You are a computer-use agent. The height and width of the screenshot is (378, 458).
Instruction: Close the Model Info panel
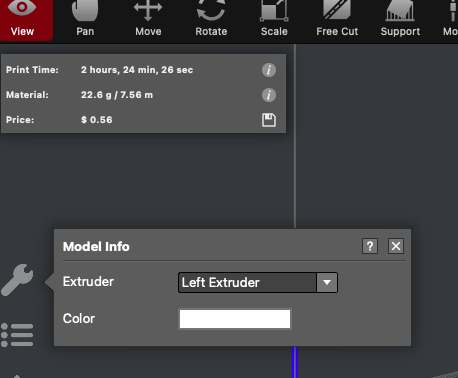click(x=396, y=246)
